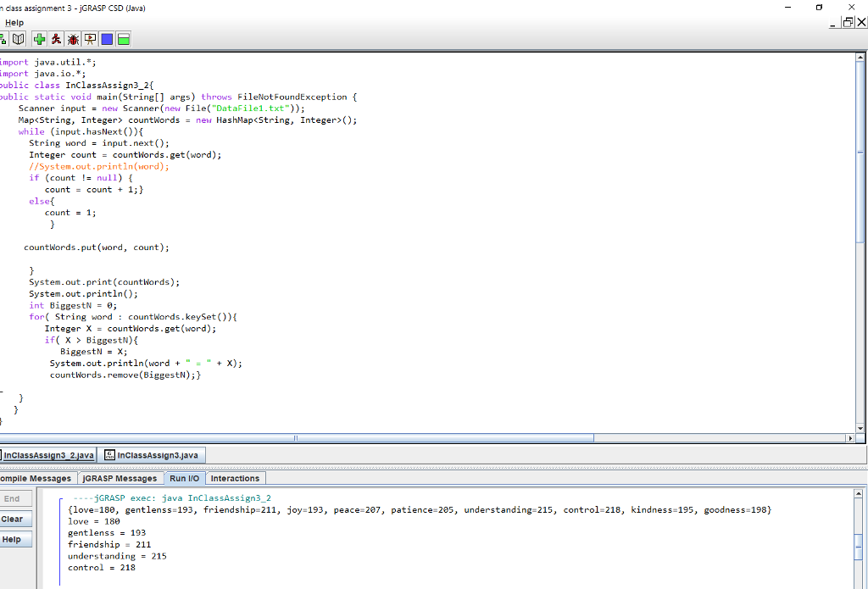868x589 pixels.
Task: Click the Run I/O scrollbar up arrow
Action: point(859,493)
